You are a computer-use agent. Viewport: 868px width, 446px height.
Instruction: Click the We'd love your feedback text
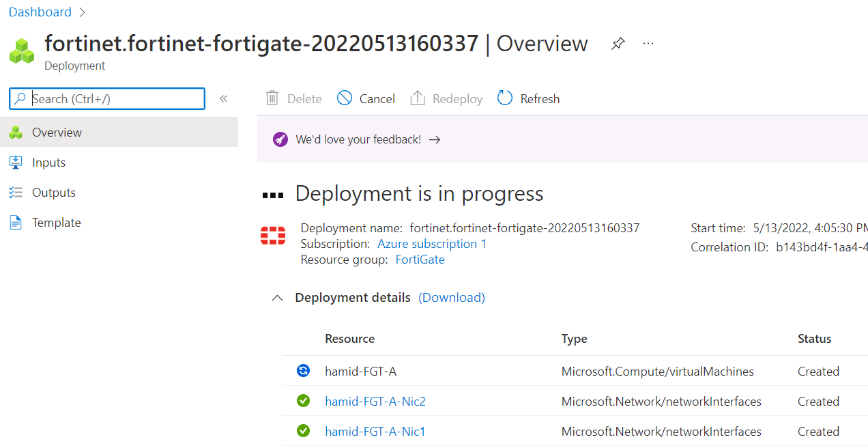pyautogui.click(x=358, y=139)
